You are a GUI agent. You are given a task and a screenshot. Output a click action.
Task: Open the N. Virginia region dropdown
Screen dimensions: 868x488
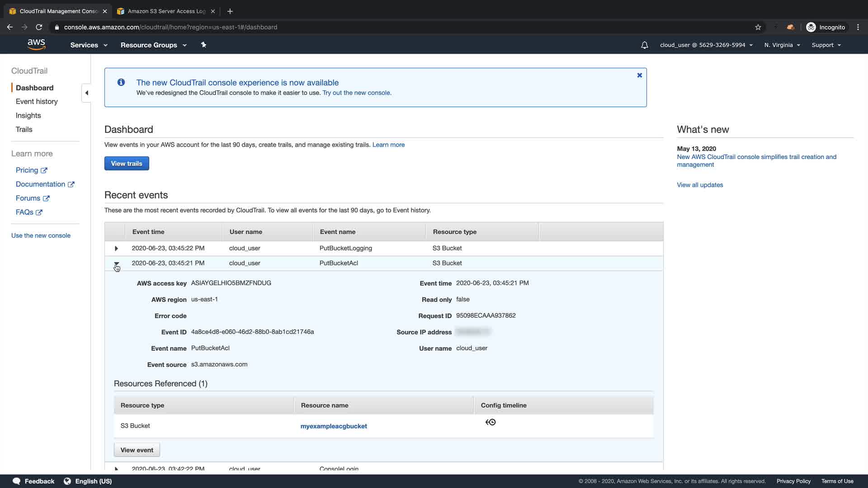click(782, 45)
